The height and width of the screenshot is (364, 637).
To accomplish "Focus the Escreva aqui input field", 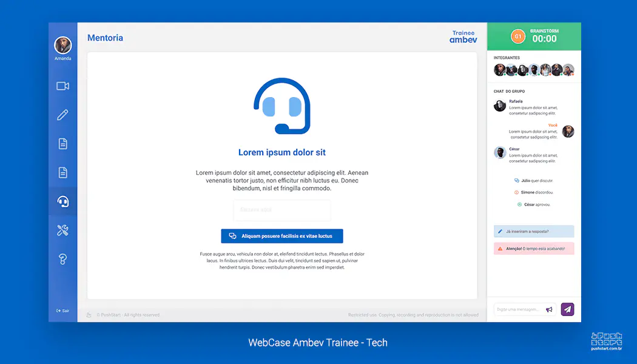I will coord(282,210).
